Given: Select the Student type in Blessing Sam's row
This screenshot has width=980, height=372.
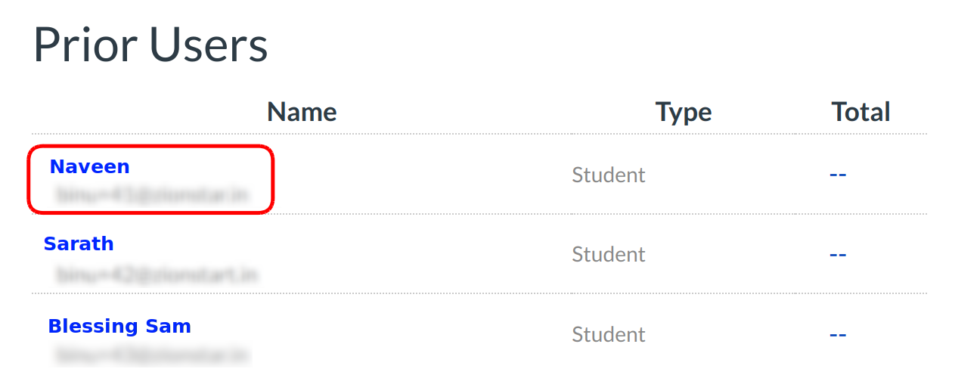Looking at the screenshot, I should click(608, 334).
